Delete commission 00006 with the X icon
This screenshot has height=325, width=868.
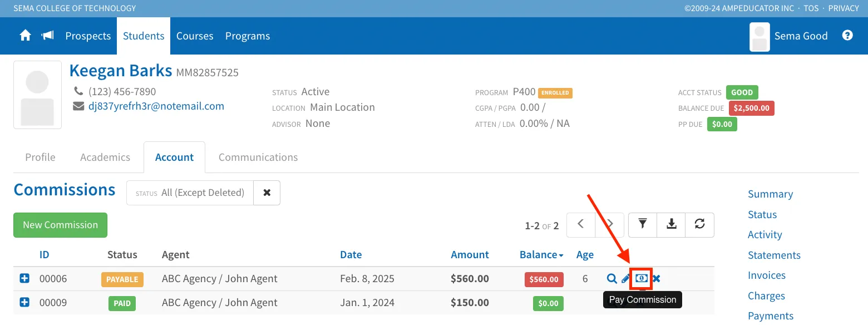pyautogui.click(x=657, y=279)
